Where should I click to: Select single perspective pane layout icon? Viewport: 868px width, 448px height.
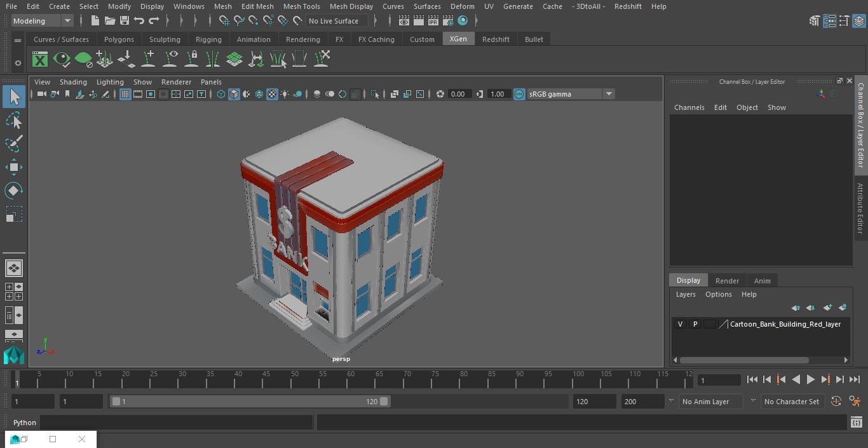click(13, 268)
